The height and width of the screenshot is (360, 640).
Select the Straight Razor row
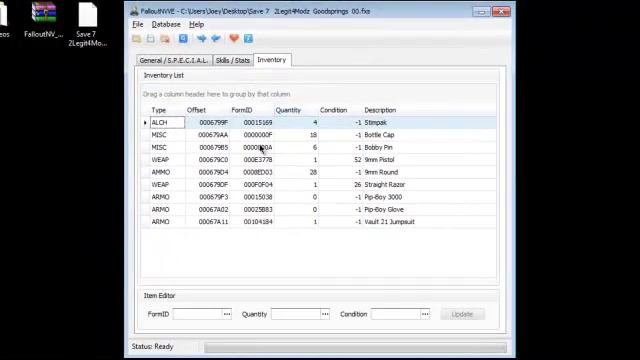[319, 184]
